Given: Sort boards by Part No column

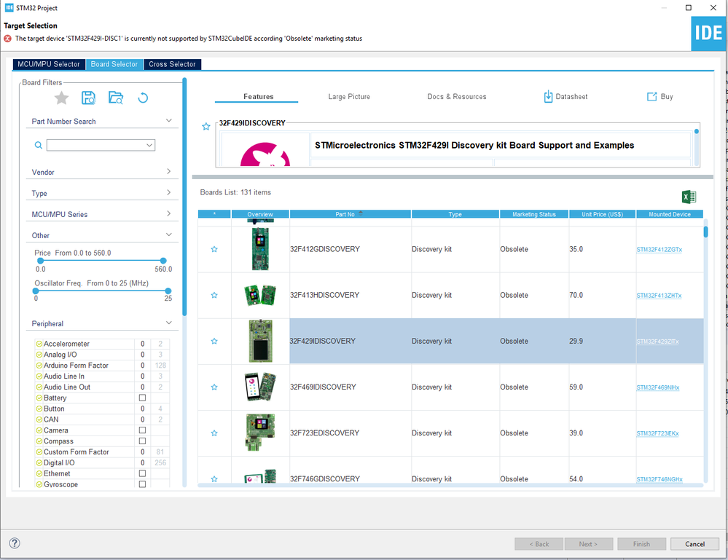Looking at the screenshot, I should point(350,214).
